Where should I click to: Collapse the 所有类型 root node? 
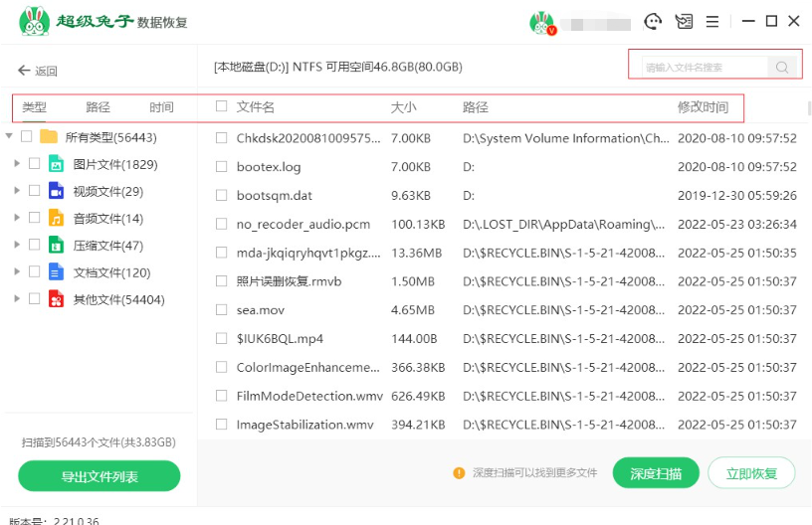[x=9, y=136]
